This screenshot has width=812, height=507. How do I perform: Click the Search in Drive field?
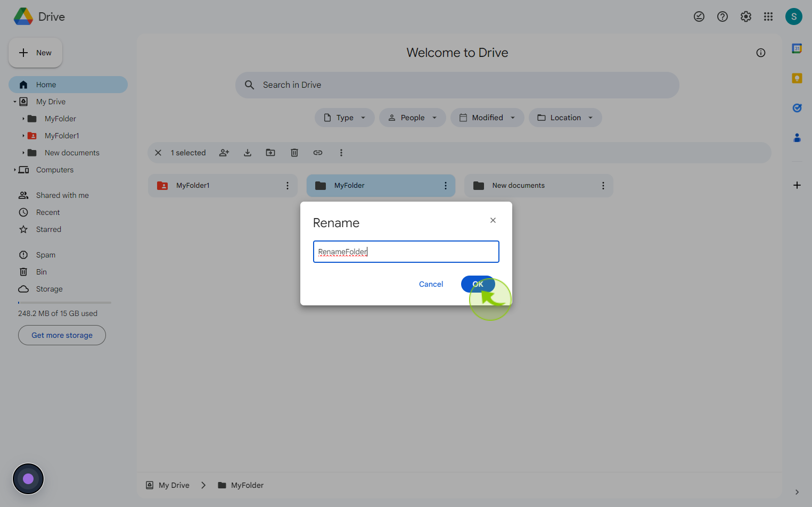(x=457, y=85)
